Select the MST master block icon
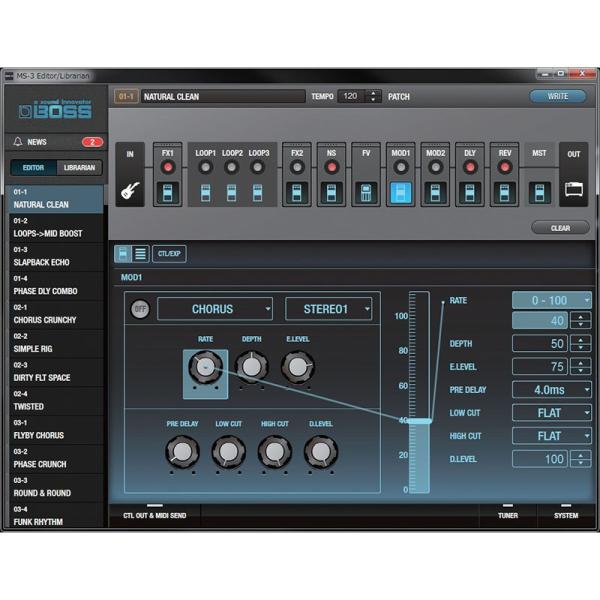This screenshot has height=600, width=600. 539,192
